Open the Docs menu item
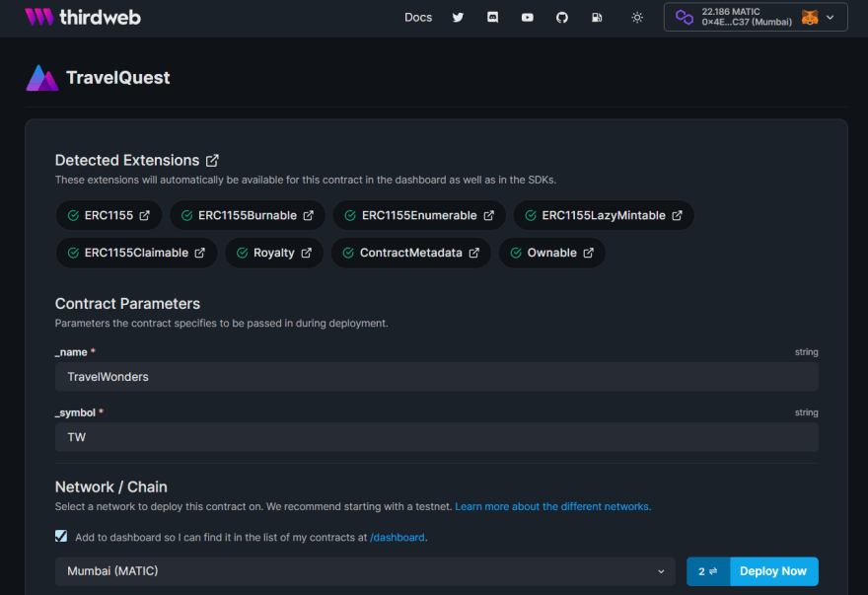This screenshot has height=595, width=868. [x=417, y=17]
